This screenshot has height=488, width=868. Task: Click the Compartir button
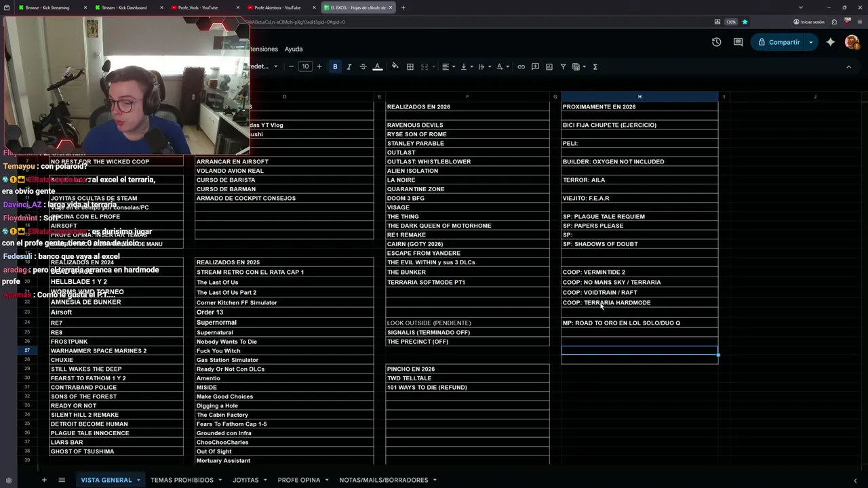[778, 42]
